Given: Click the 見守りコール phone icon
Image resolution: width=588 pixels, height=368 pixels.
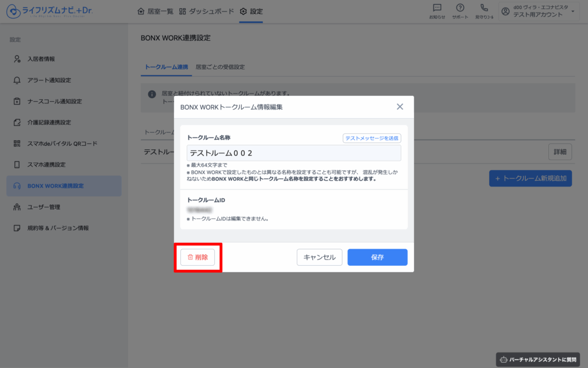Looking at the screenshot, I should click(484, 8).
